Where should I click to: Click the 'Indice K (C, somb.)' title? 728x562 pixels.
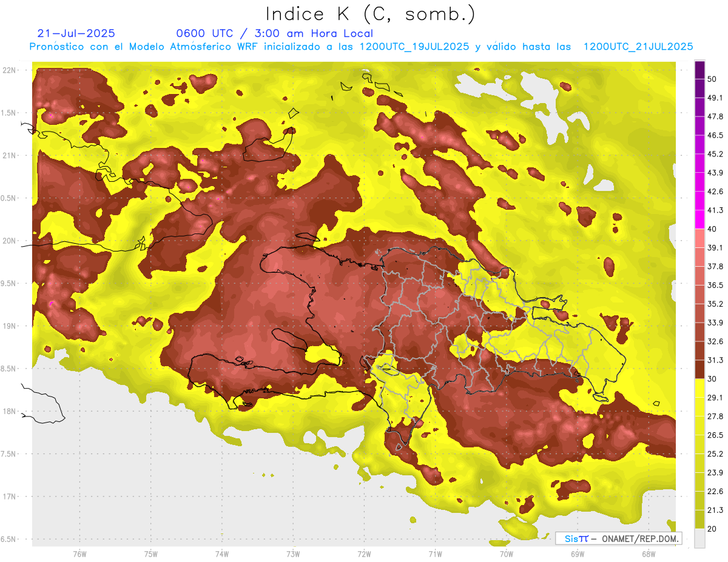click(x=370, y=15)
